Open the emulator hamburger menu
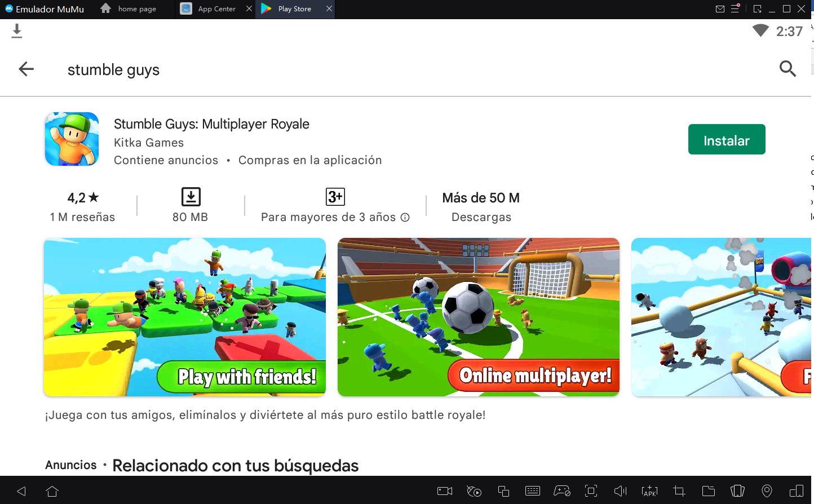This screenshot has height=504, width=814. [x=735, y=9]
